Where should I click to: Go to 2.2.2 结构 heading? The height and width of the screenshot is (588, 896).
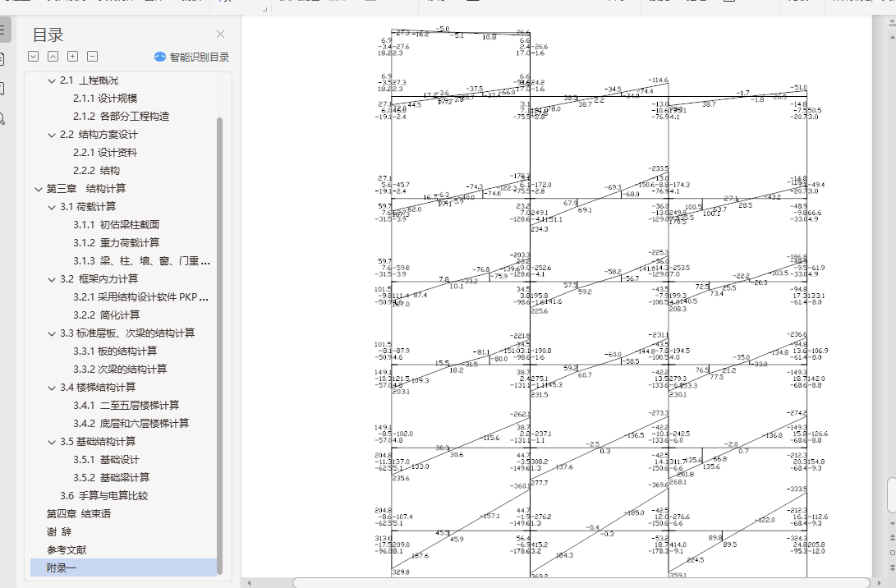tap(97, 170)
